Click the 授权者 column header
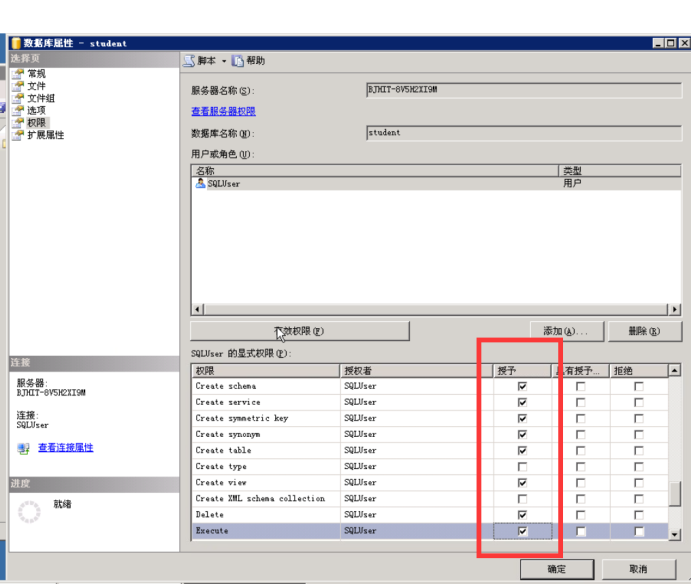This screenshot has width=692, height=585. pos(416,371)
